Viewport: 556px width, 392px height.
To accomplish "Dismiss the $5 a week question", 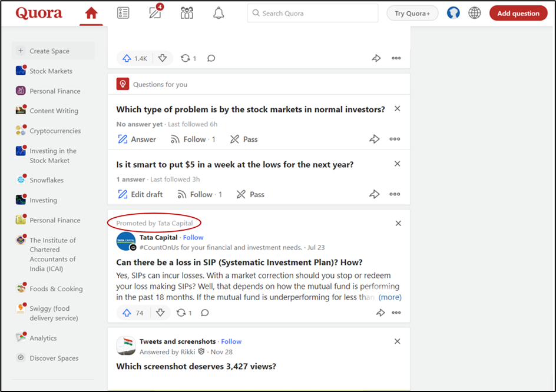I will click(x=398, y=164).
